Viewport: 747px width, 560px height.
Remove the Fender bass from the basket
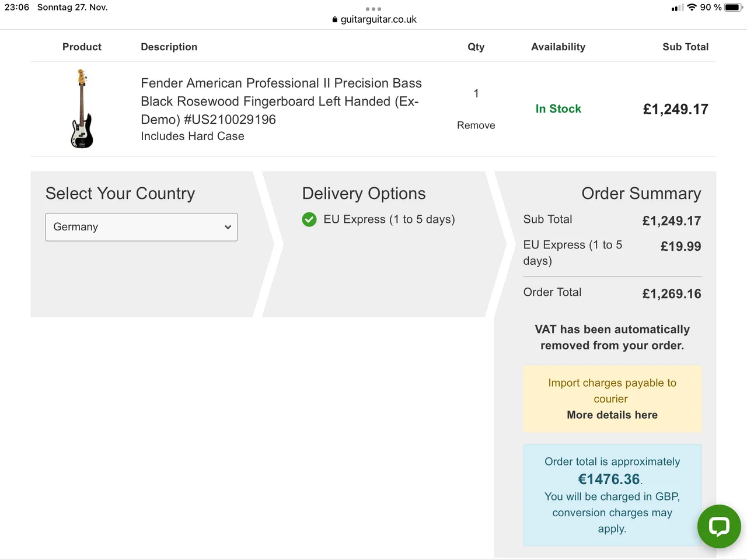tap(476, 125)
